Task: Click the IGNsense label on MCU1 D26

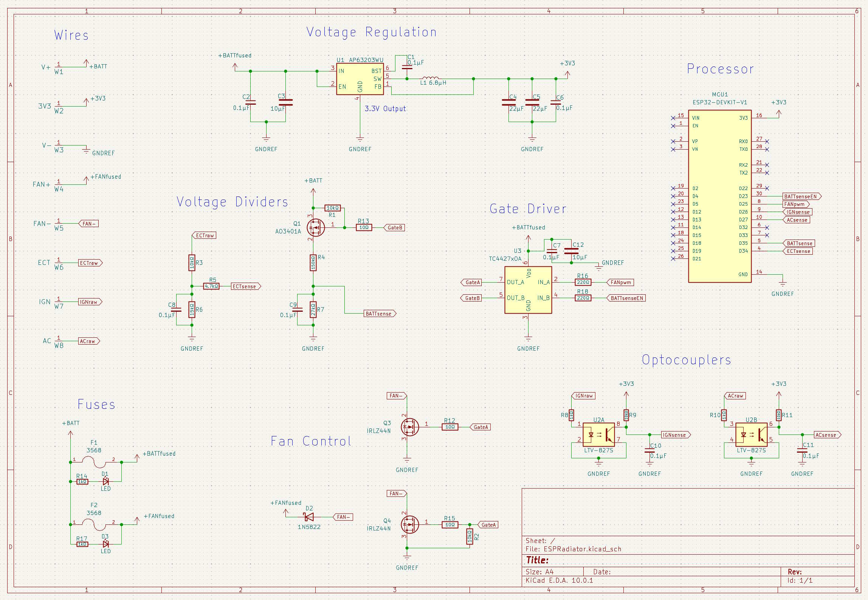Action: tap(798, 212)
